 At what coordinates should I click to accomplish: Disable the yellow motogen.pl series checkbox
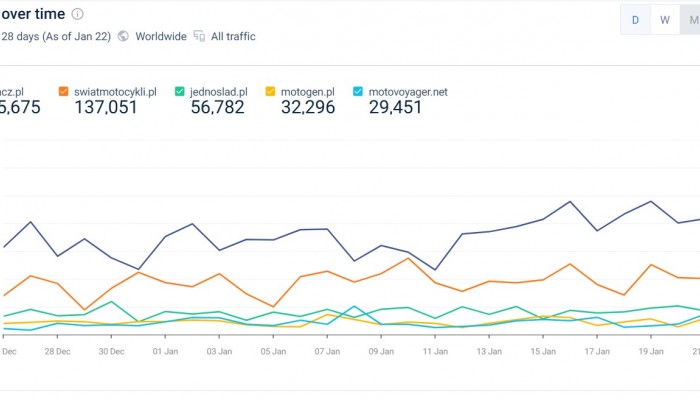(270, 92)
